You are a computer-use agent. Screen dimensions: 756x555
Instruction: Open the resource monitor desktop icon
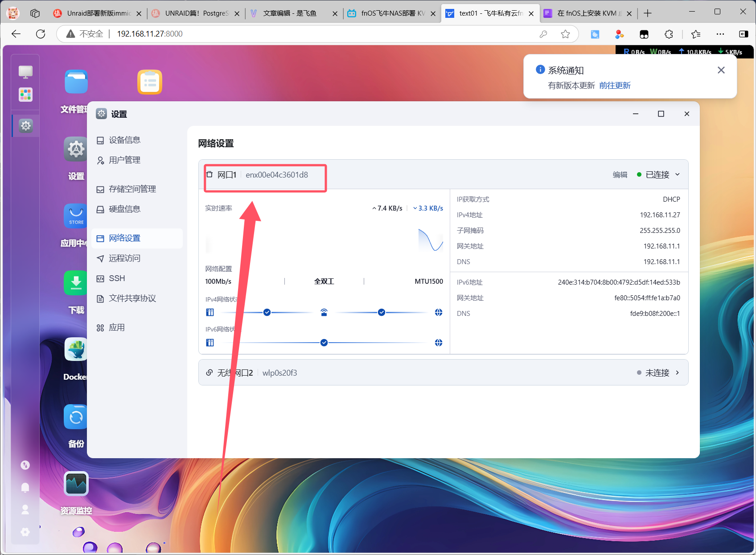click(x=76, y=484)
